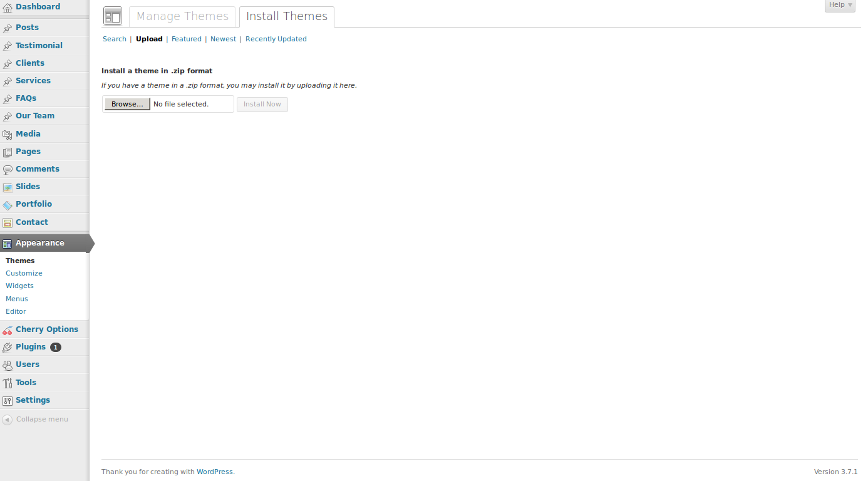Viewport: 868px width, 481px height.
Task: Click the themes layout icon beside Manage Themes
Action: tap(113, 16)
